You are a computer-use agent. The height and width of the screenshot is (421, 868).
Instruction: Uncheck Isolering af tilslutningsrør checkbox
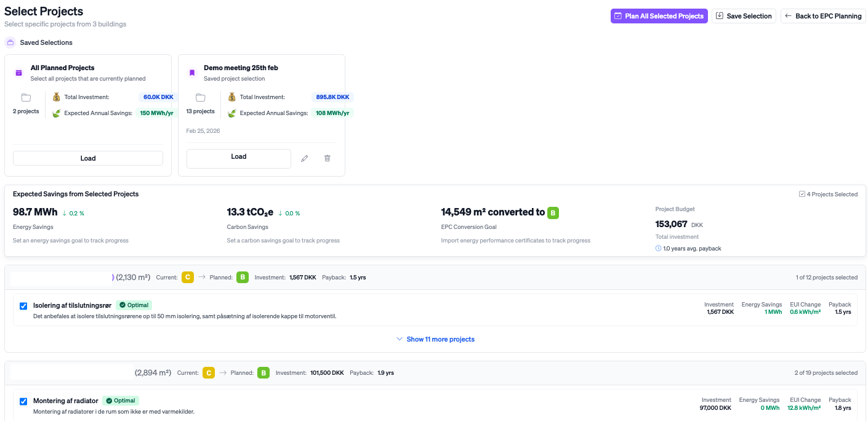point(23,306)
